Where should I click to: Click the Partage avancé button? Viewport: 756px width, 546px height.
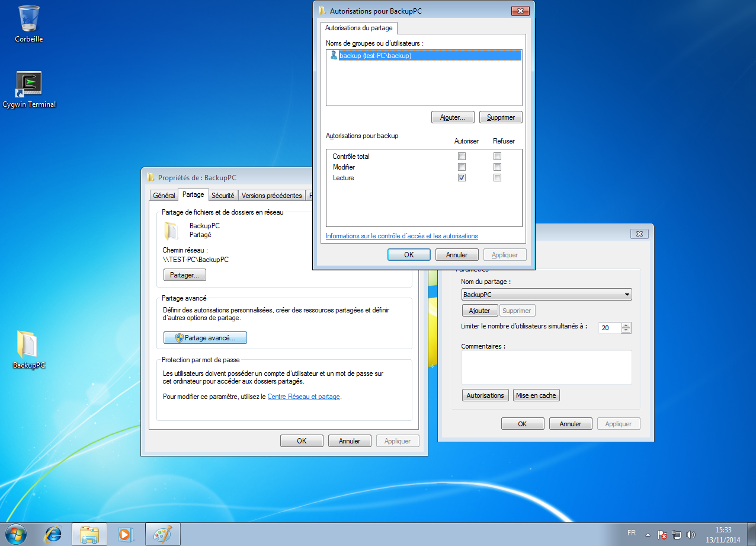coord(205,338)
